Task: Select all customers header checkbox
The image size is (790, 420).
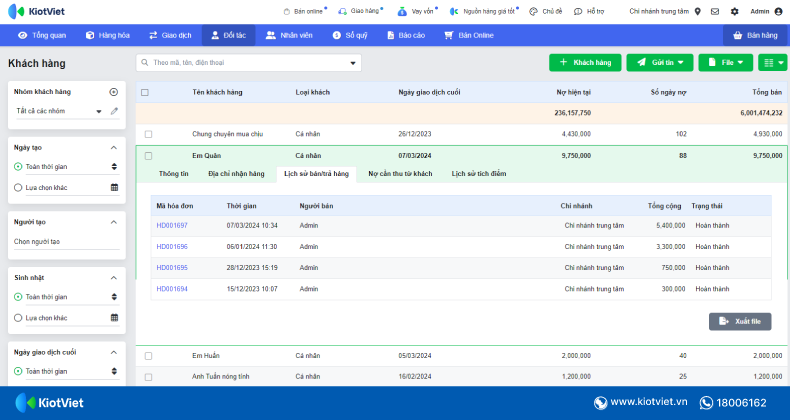Action: point(145,92)
